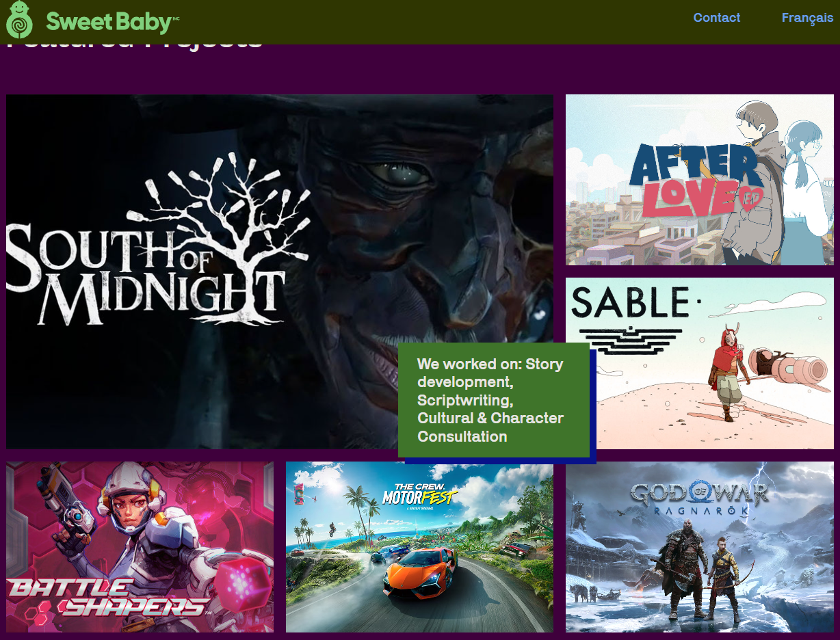Open the South of Midnight project tile
840x640 pixels.
(x=280, y=271)
